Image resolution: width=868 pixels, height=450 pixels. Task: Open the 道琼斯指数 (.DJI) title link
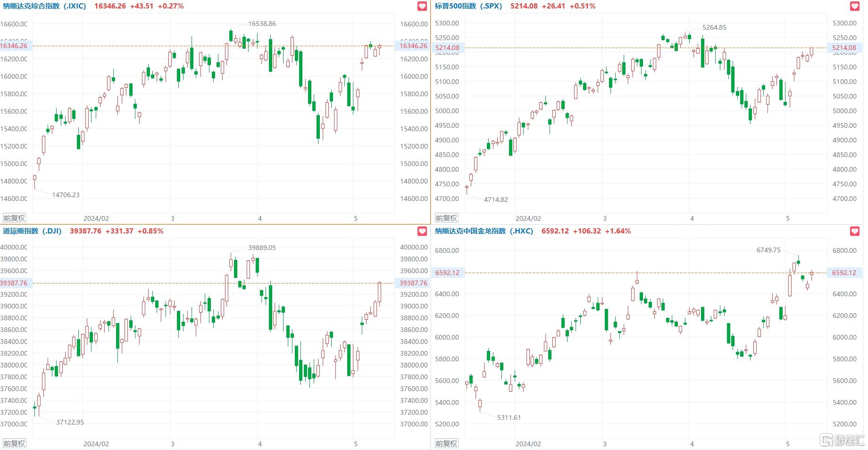point(32,231)
